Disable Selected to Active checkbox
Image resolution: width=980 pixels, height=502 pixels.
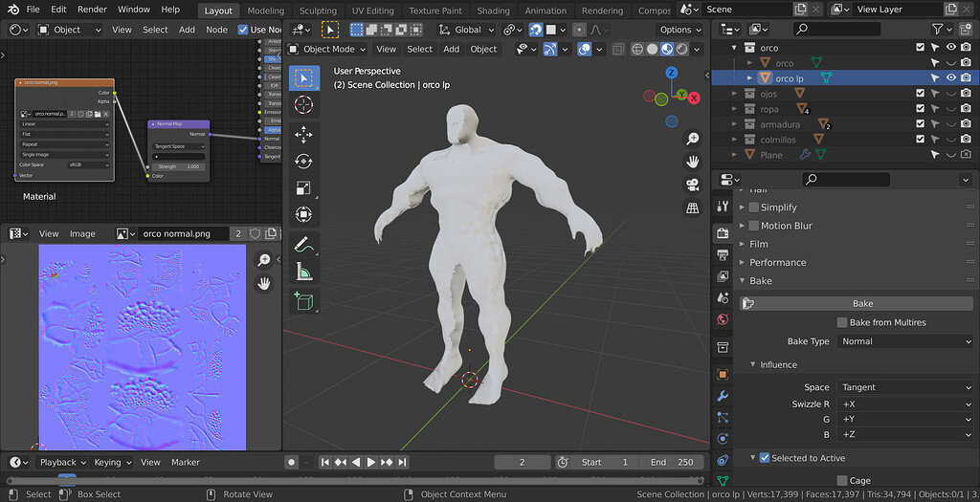(x=764, y=458)
